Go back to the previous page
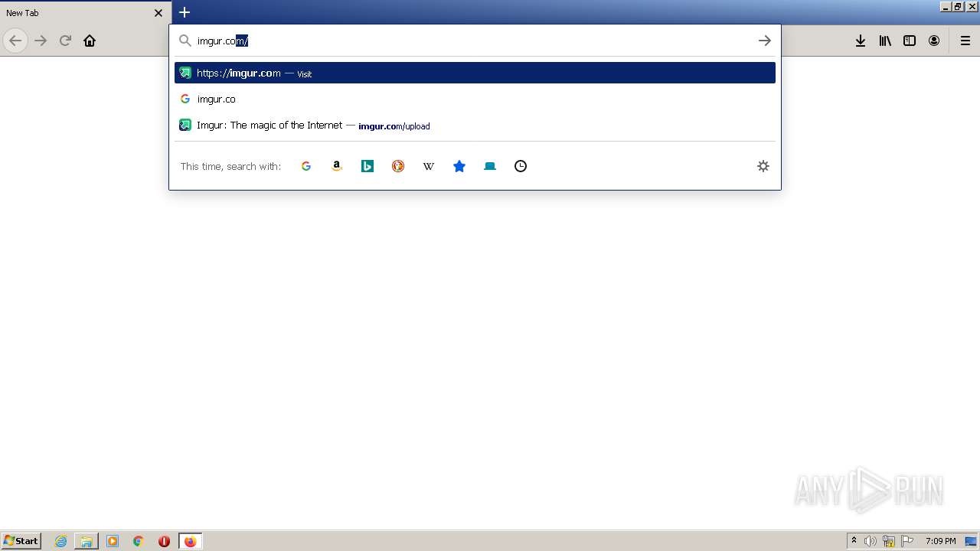Screen dimensions: 980x551 [x=15, y=41]
